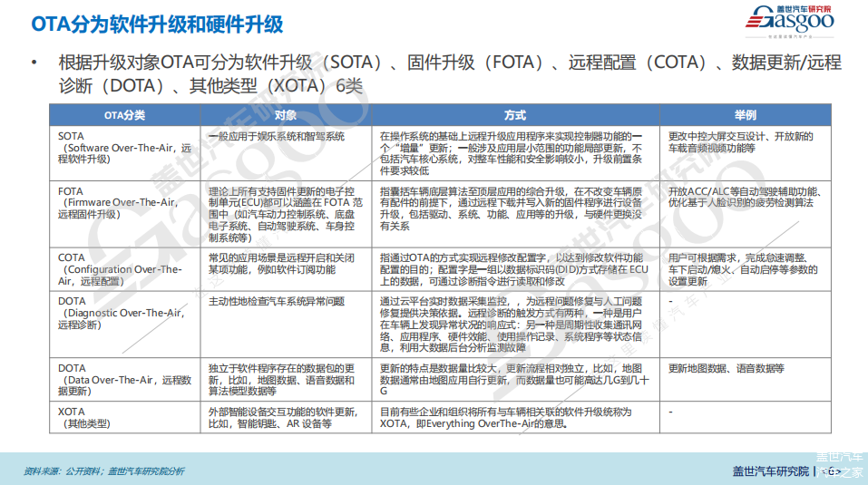Select the 对象 column header
The height and width of the screenshot is (485, 868).
point(286,115)
